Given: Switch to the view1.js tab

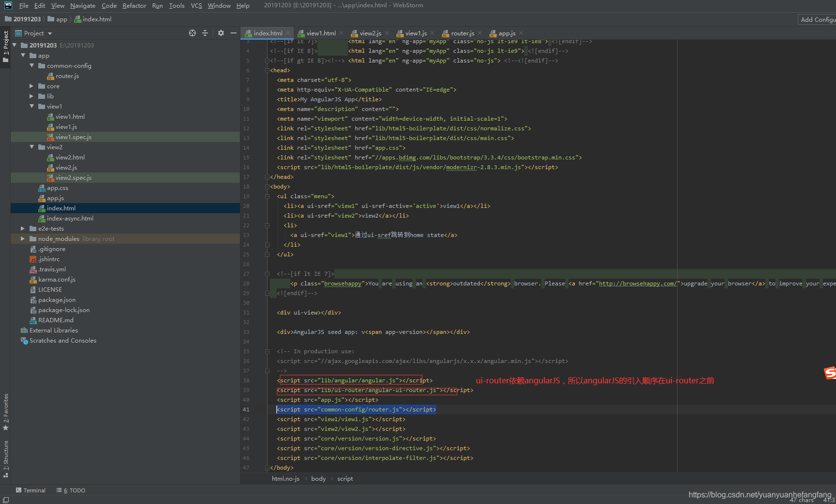Looking at the screenshot, I should pyautogui.click(x=416, y=33).
